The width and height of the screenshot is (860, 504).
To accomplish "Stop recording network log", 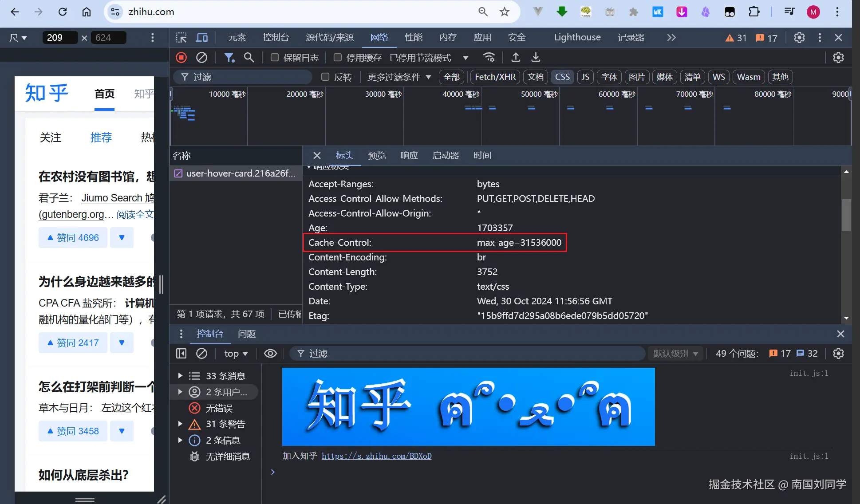I will coord(181,57).
